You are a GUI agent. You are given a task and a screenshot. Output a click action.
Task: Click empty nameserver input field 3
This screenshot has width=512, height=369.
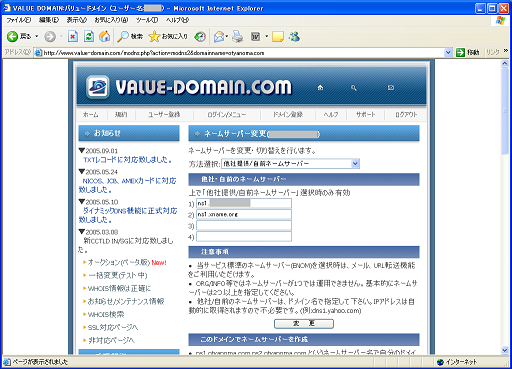[x=244, y=225]
